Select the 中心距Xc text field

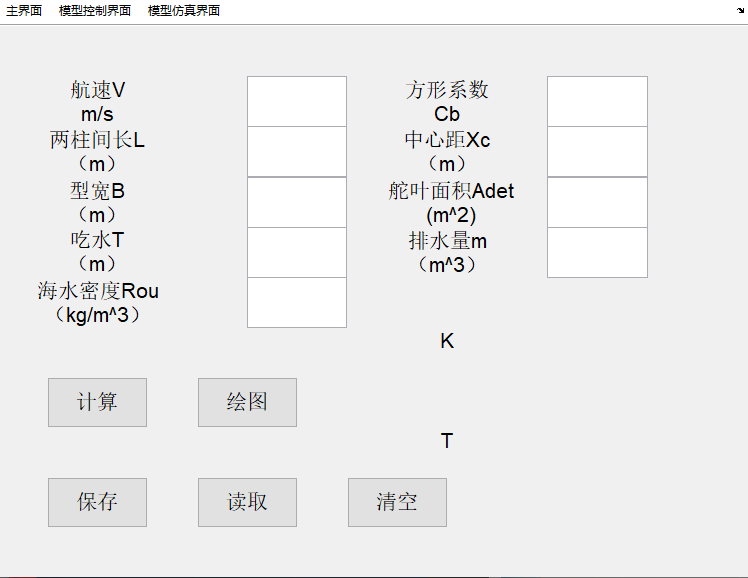(597, 151)
